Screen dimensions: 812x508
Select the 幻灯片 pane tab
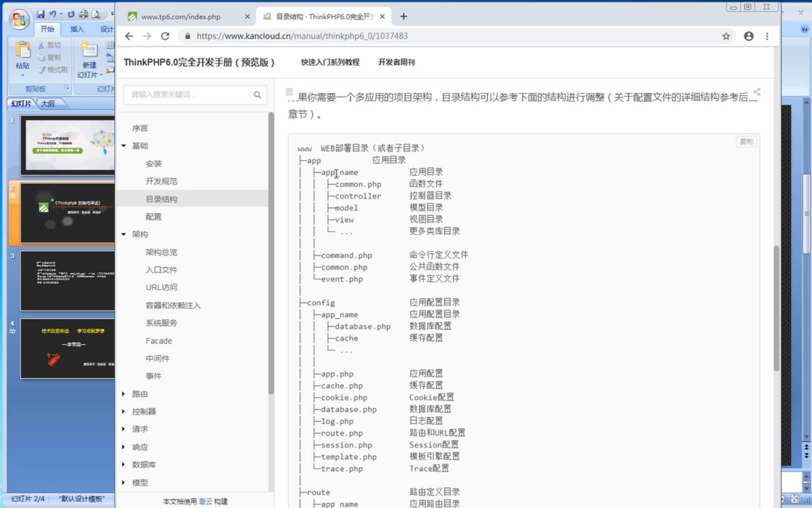point(21,104)
